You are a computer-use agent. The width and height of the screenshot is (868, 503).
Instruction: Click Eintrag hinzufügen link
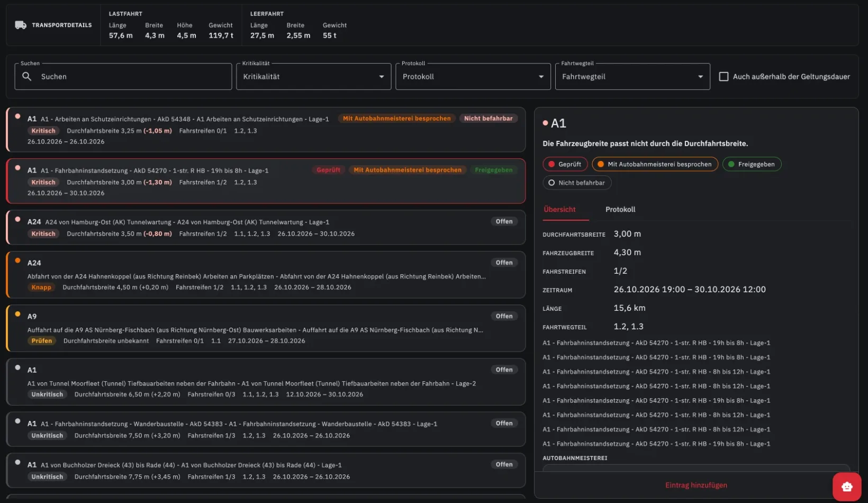pos(696,485)
